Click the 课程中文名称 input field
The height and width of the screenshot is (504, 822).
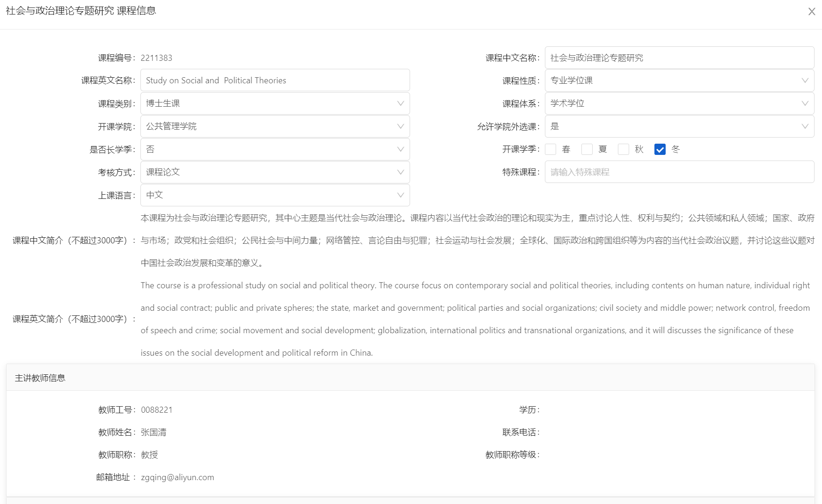tap(679, 58)
